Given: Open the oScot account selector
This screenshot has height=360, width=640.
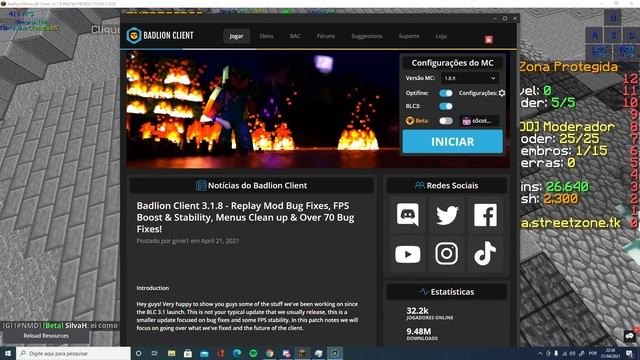Looking at the screenshot, I should coord(480,121).
